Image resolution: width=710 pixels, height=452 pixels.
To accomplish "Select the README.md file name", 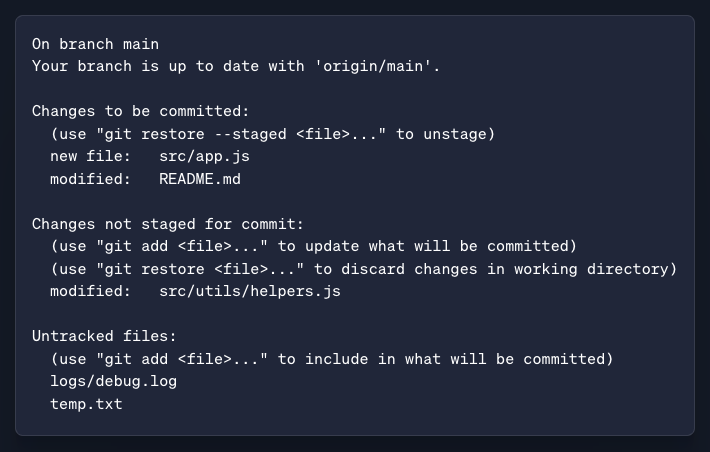I will pos(199,179).
